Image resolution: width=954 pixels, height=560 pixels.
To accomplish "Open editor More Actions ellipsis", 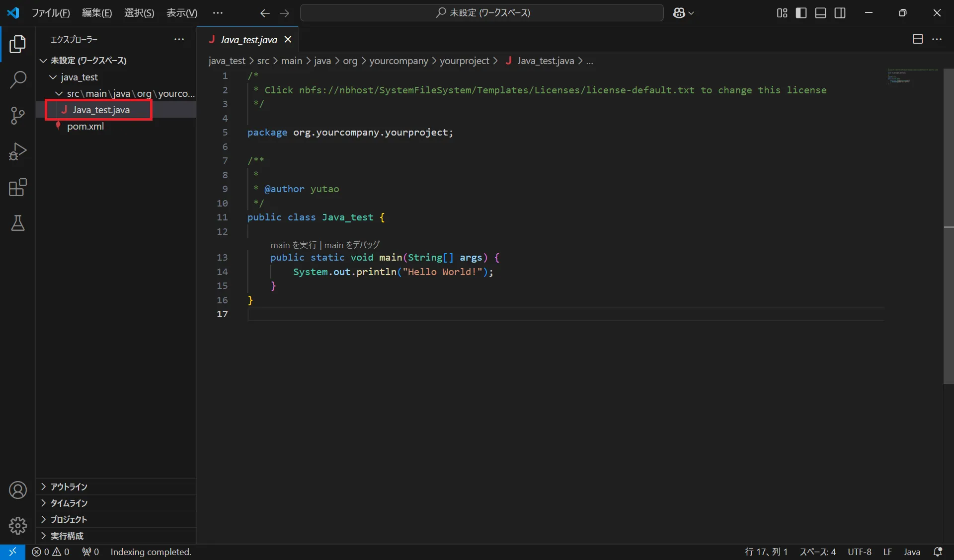I will (x=937, y=39).
